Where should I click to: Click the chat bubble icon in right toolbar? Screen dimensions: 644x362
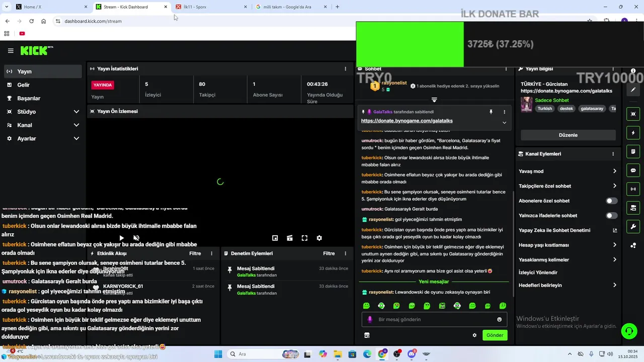tap(633, 170)
